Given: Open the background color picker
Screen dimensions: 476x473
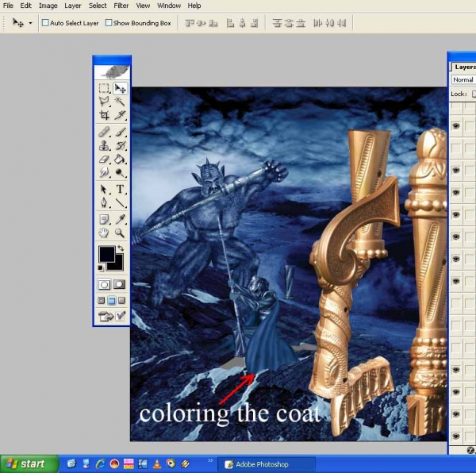Looking at the screenshot, I should [x=119, y=266].
